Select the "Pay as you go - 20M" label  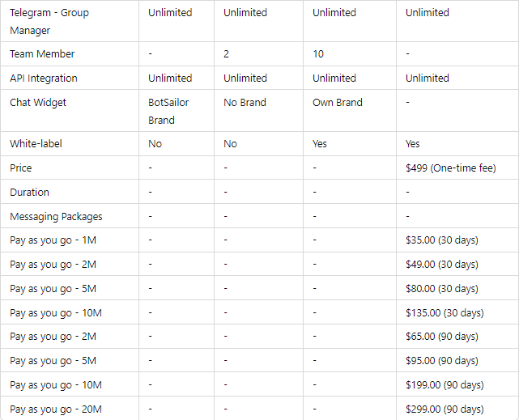coord(56,409)
